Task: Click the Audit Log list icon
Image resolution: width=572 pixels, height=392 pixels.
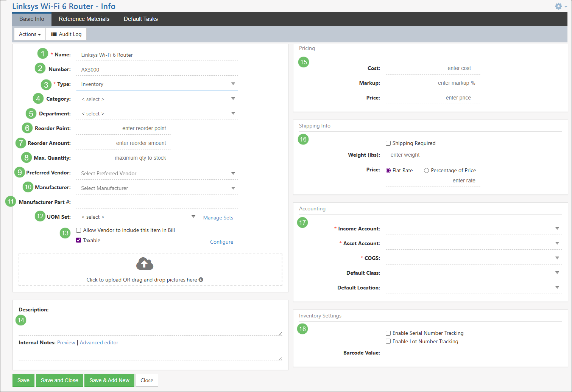Action: (x=54, y=34)
